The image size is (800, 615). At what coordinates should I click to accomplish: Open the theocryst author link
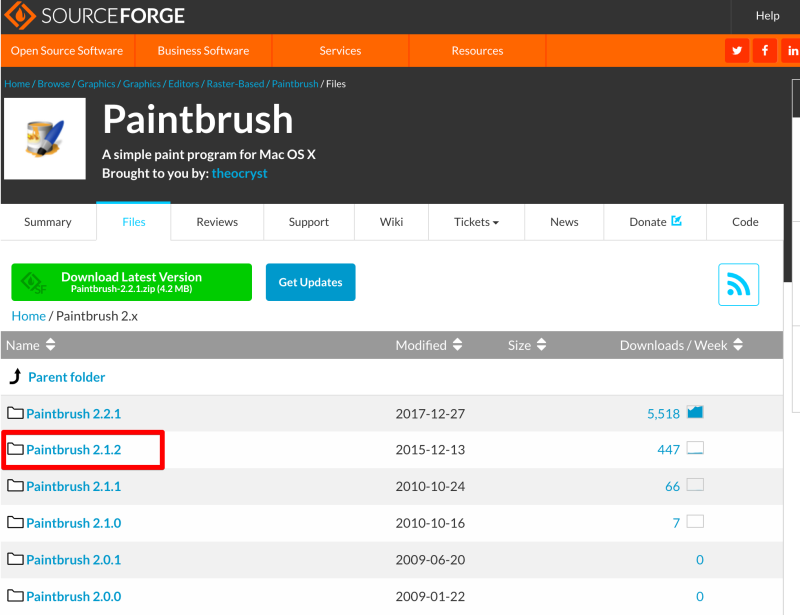point(239,174)
